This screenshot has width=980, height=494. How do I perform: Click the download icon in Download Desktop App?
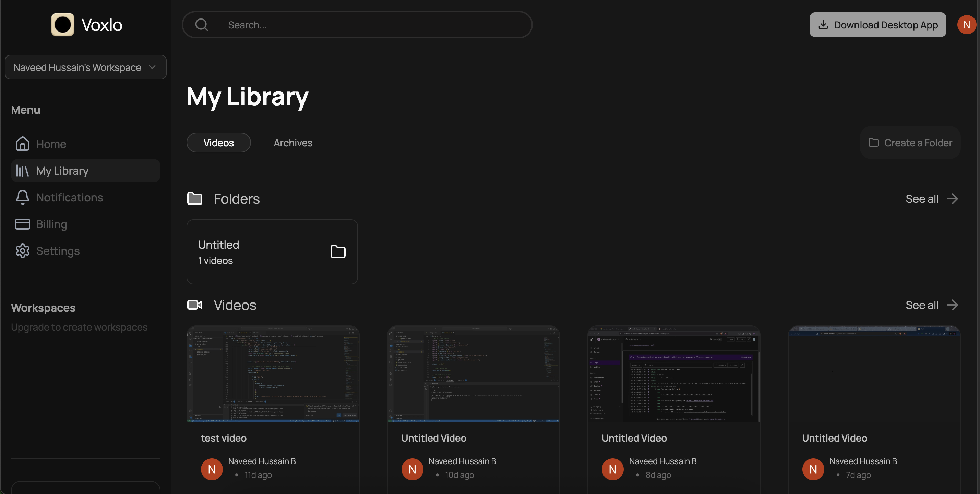coord(823,25)
